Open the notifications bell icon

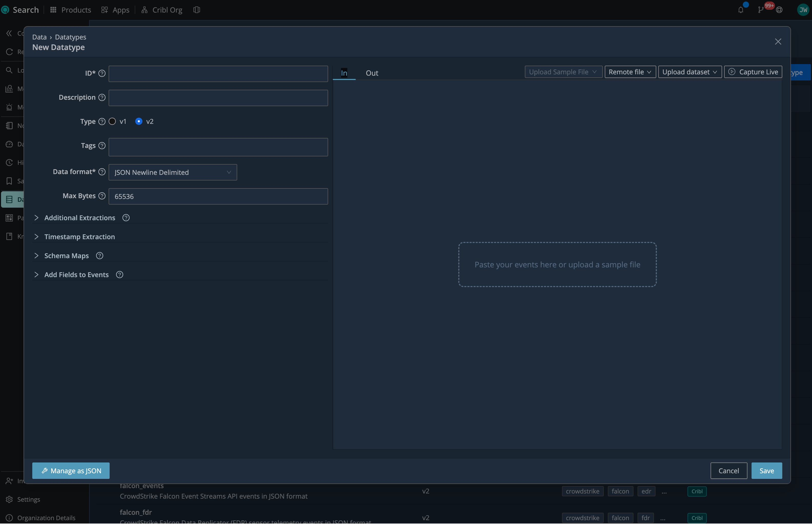741,10
